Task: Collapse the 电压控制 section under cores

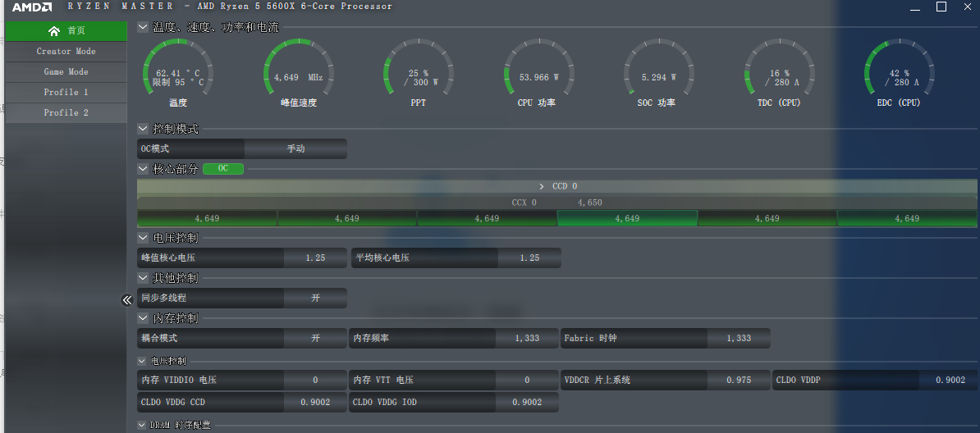Action: click(143, 238)
